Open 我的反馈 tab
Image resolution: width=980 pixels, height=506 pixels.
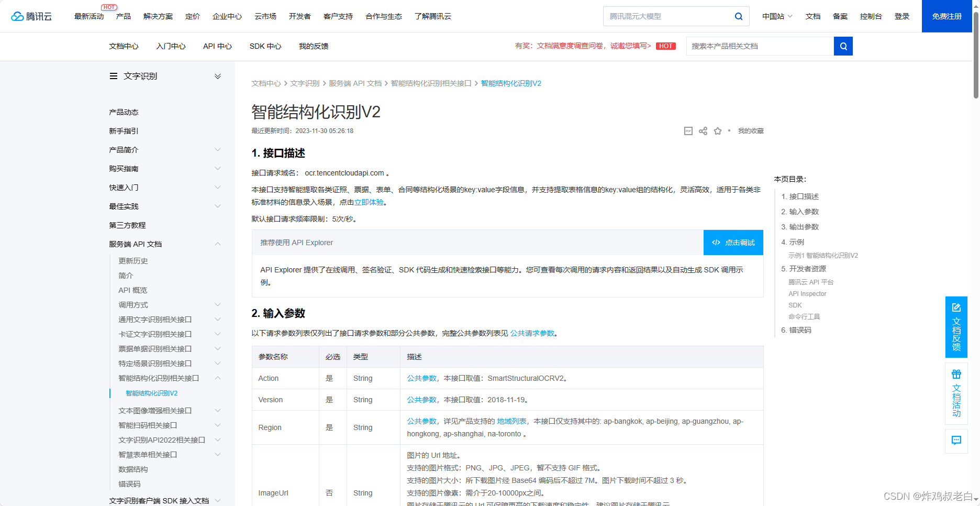click(314, 46)
